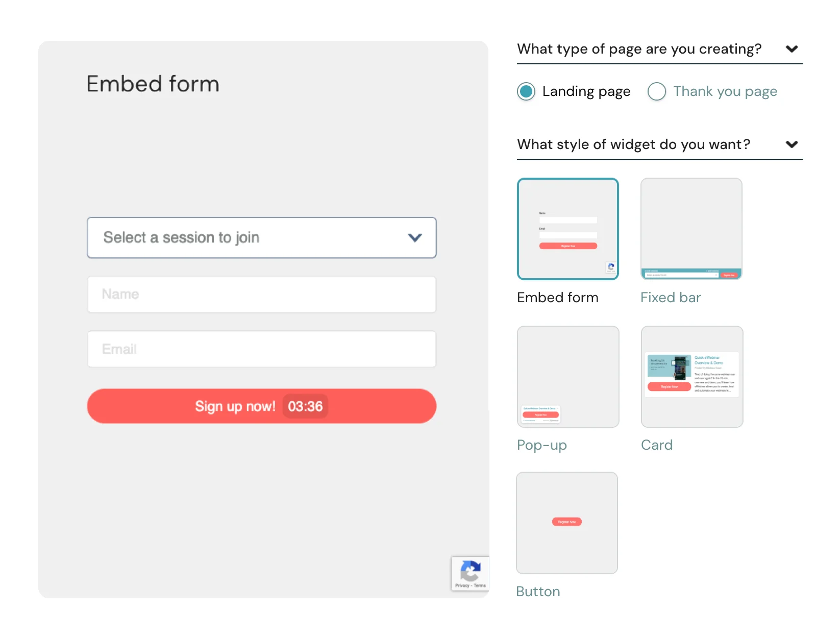The height and width of the screenshot is (634, 840).
Task: Click inside the Email input field
Action: pos(261,349)
